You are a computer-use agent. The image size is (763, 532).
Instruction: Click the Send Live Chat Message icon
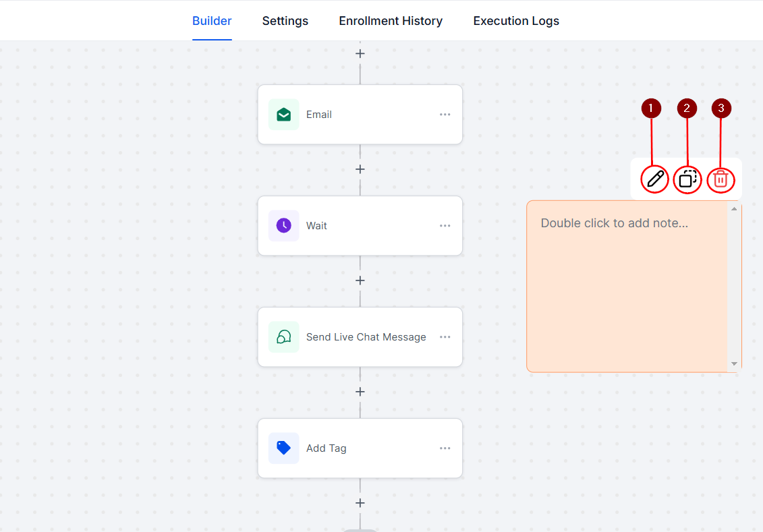coord(283,337)
